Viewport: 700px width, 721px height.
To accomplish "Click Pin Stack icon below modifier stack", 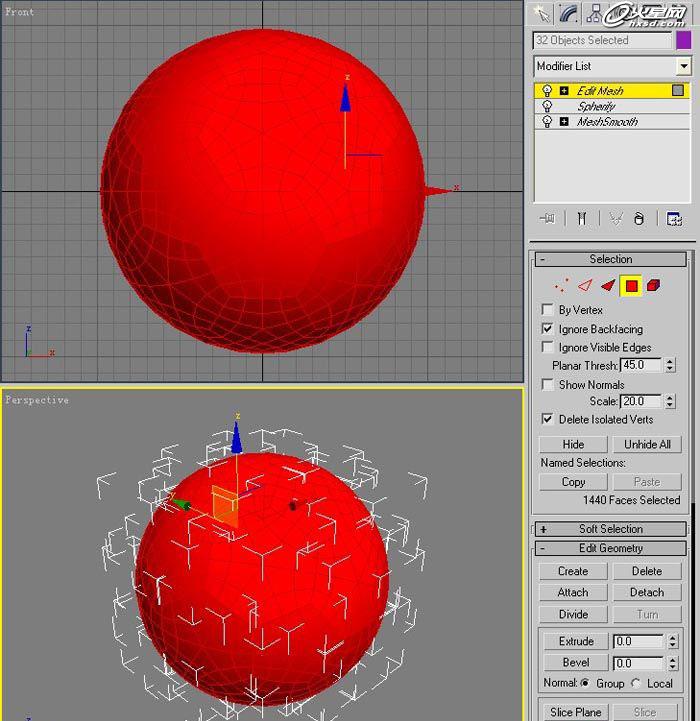I will coord(547,219).
